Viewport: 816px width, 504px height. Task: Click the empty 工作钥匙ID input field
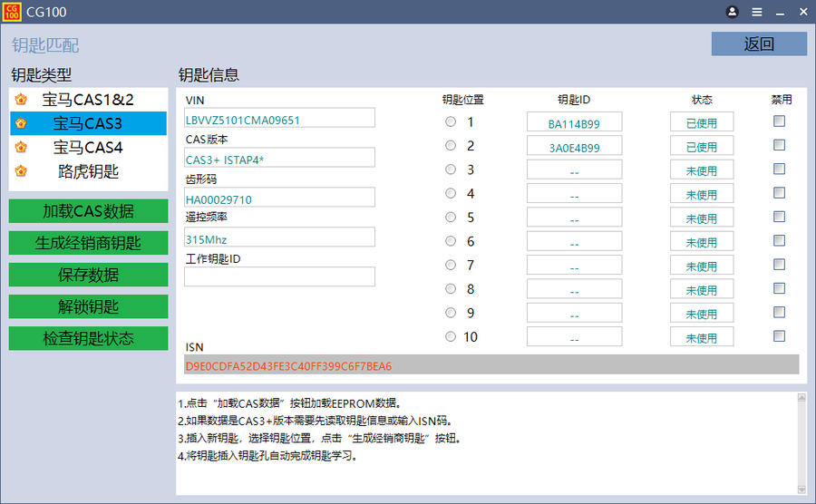pyautogui.click(x=279, y=276)
